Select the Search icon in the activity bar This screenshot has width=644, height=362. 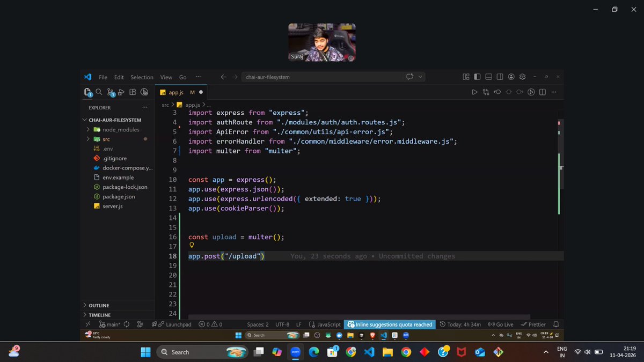(99, 92)
